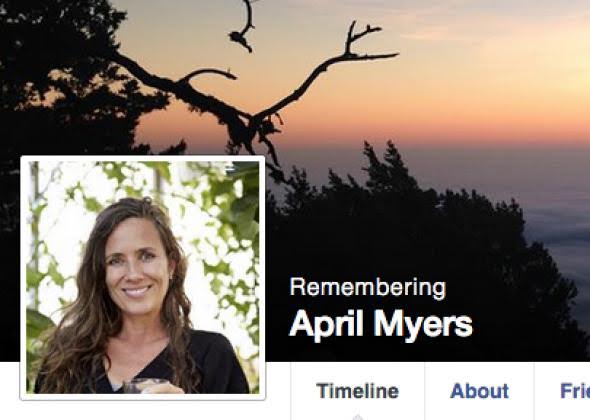Open the Timeline tab
This screenshot has height=420, width=590.
[x=357, y=391]
